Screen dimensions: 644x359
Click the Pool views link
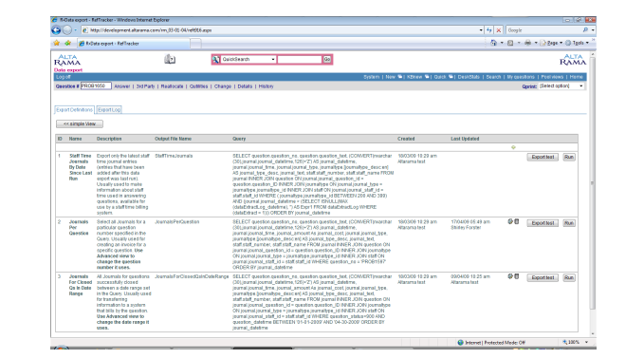(x=552, y=77)
